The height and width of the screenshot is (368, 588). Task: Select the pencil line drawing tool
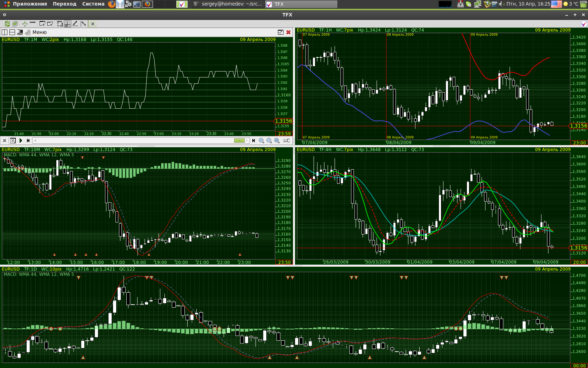coord(75,24)
